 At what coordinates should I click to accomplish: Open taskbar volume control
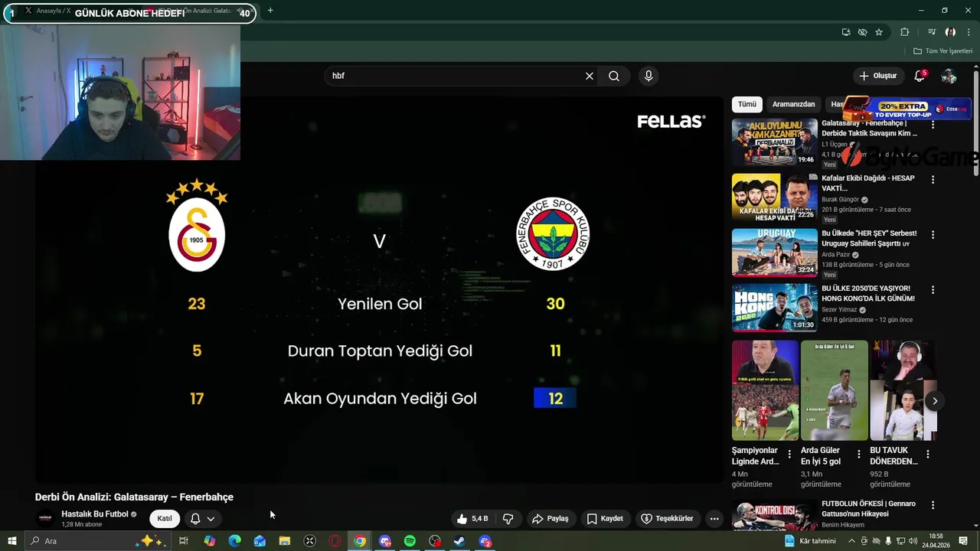point(913,541)
